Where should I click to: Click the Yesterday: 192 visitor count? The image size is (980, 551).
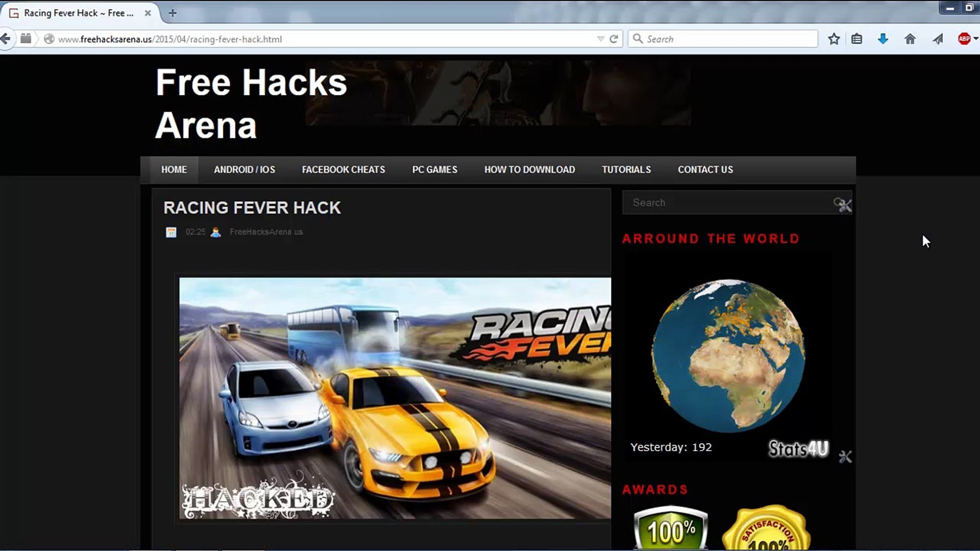coord(671,447)
